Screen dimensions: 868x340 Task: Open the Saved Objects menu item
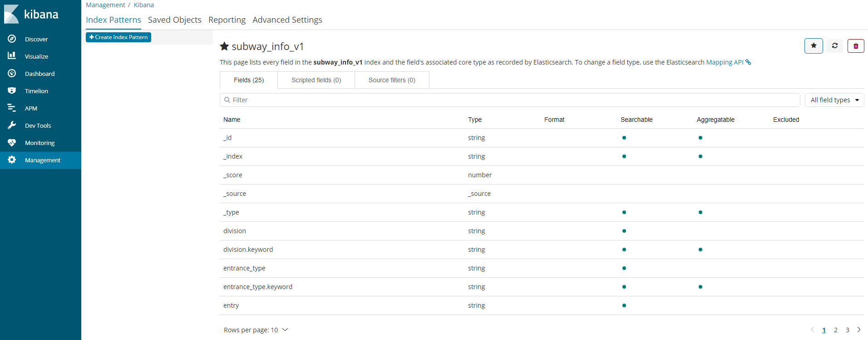[x=174, y=20]
